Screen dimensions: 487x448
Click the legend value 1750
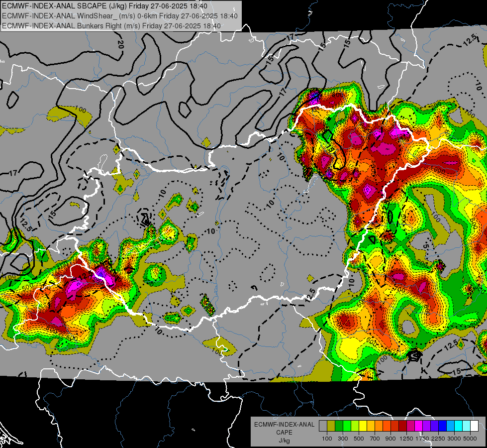pos(423,439)
